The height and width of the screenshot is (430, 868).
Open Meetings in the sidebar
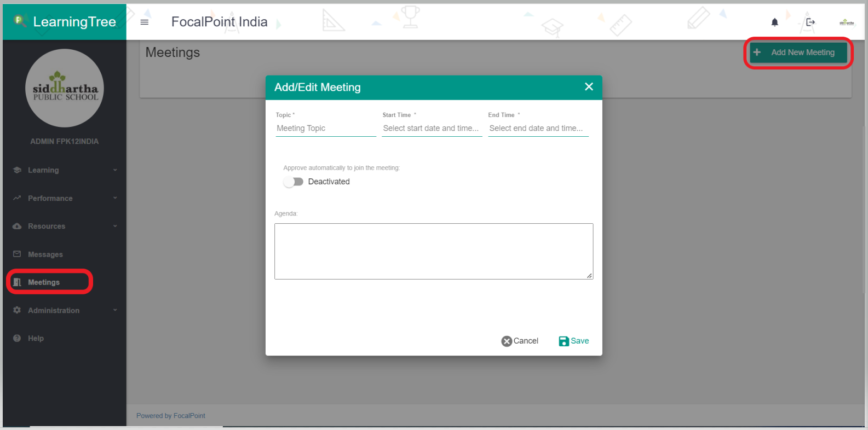click(44, 282)
